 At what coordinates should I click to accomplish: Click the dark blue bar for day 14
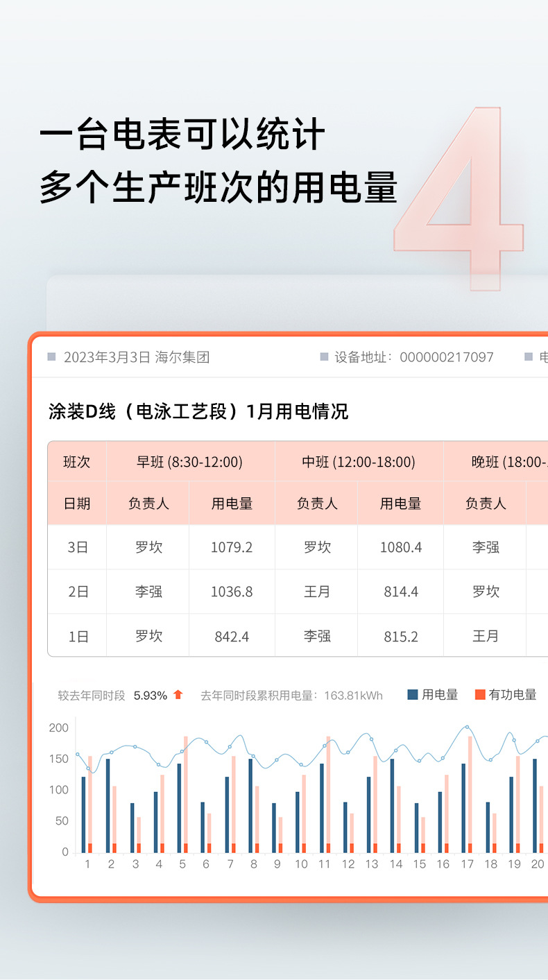392,805
